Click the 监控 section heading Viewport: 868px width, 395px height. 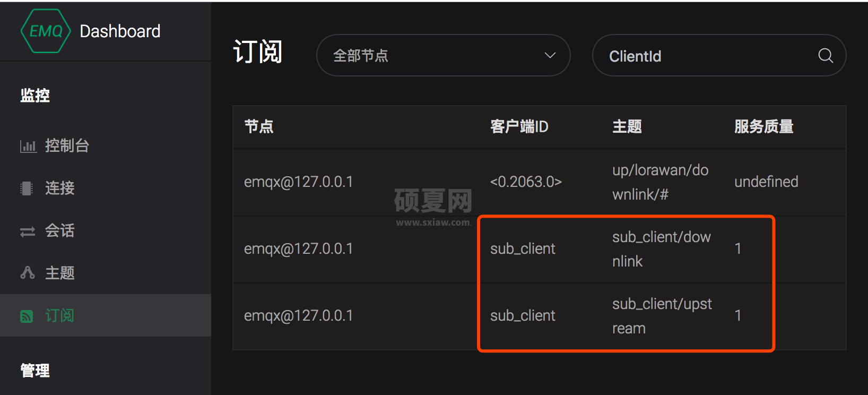(35, 96)
